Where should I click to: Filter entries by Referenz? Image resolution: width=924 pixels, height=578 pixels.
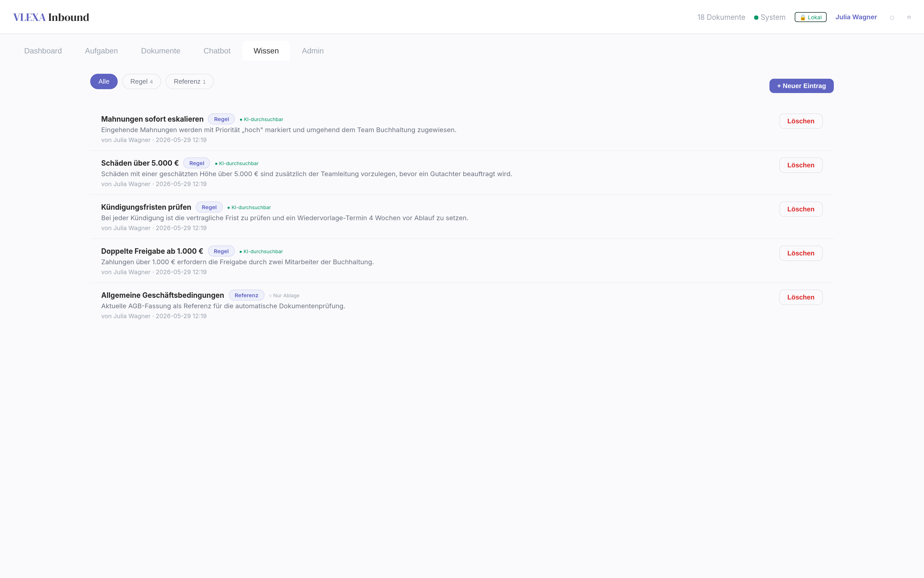coord(189,81)
